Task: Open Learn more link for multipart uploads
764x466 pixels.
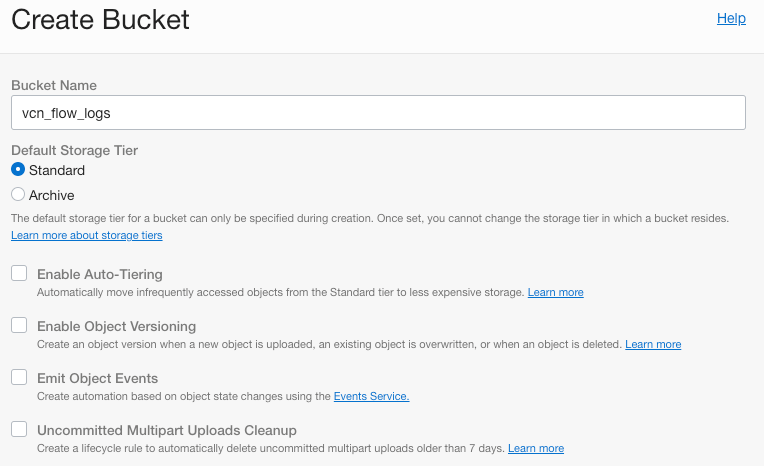Action: (535, 449)
